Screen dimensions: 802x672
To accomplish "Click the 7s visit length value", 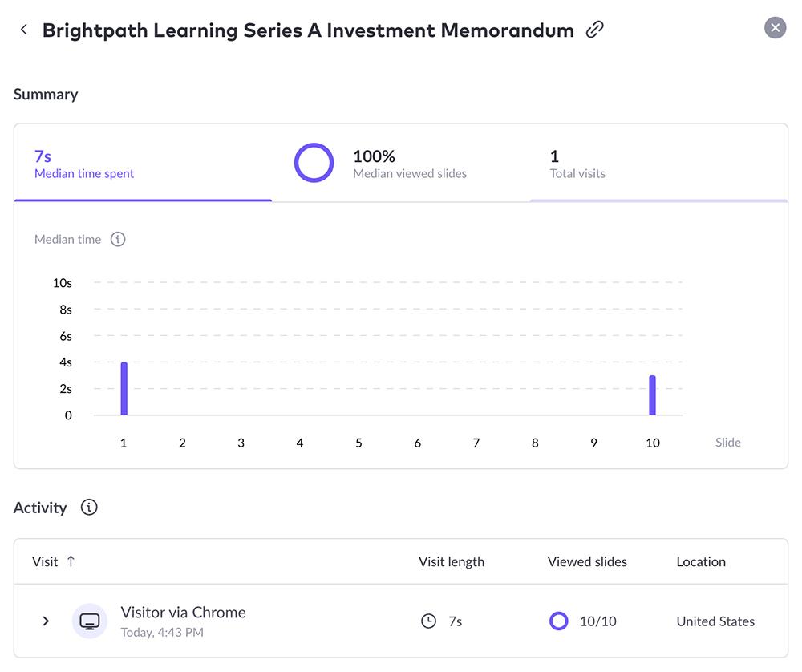I will click(456, 621).
